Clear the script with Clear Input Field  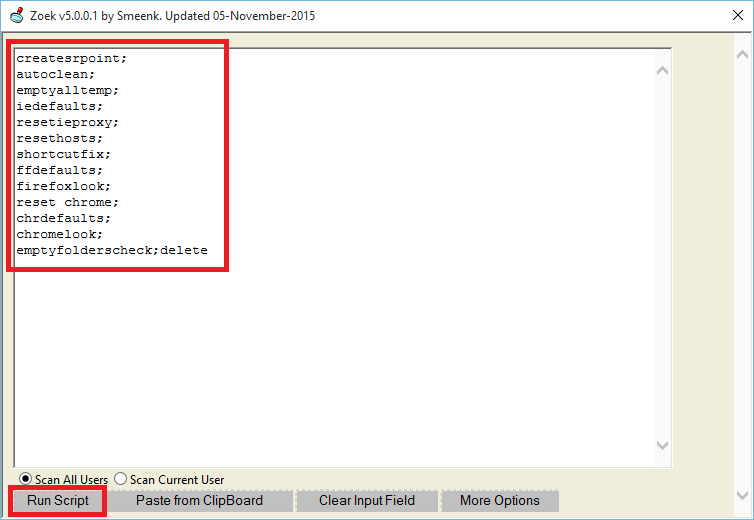point(366,501)
